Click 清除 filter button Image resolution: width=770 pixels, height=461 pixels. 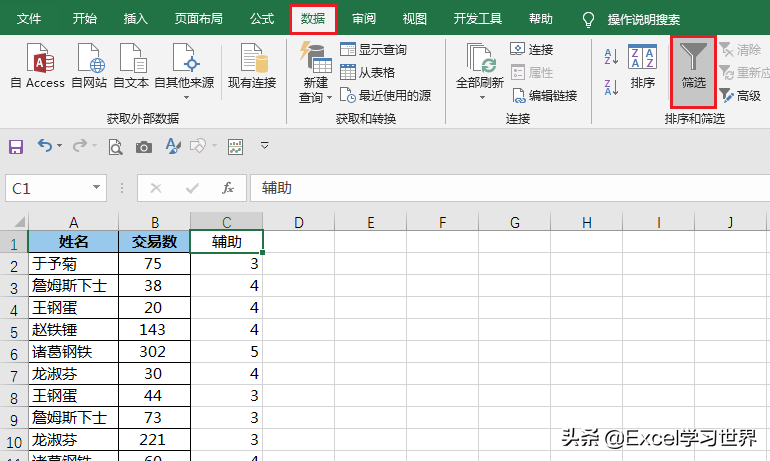tap(740, 49)
